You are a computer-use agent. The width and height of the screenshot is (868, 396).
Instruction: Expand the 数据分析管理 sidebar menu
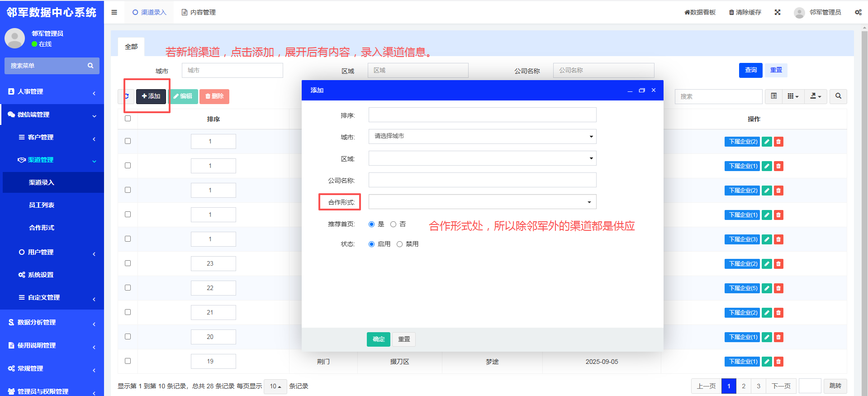point(52,323)
